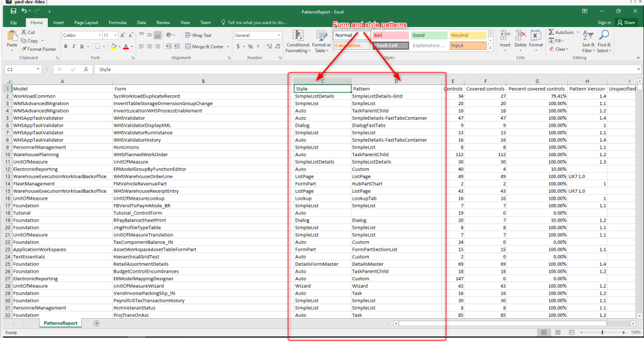Add a new sheet with plus icon
This screenshot has height=342, width=644.
click(x=96, y=323)
